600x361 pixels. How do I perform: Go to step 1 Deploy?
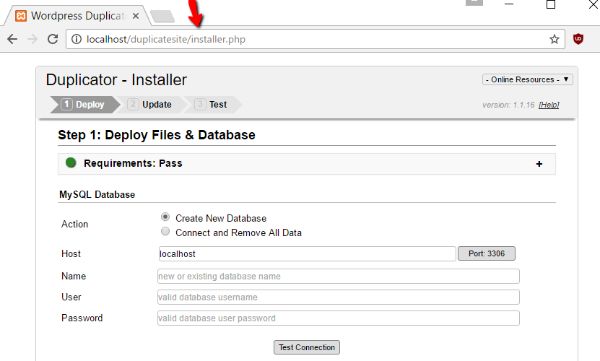coord(85,105)
